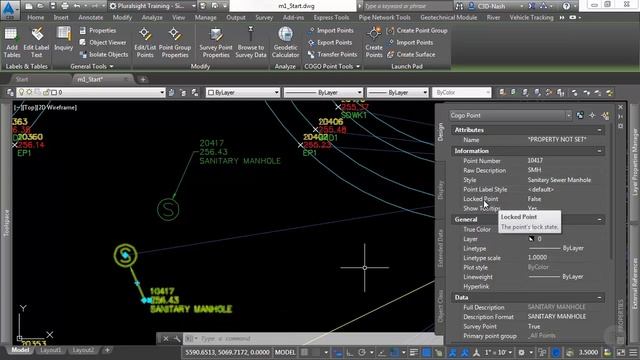Toggle polar tracking in status bar
This screenshot has height=360, width=640.
pyautogui.click(x=362, y=352)
